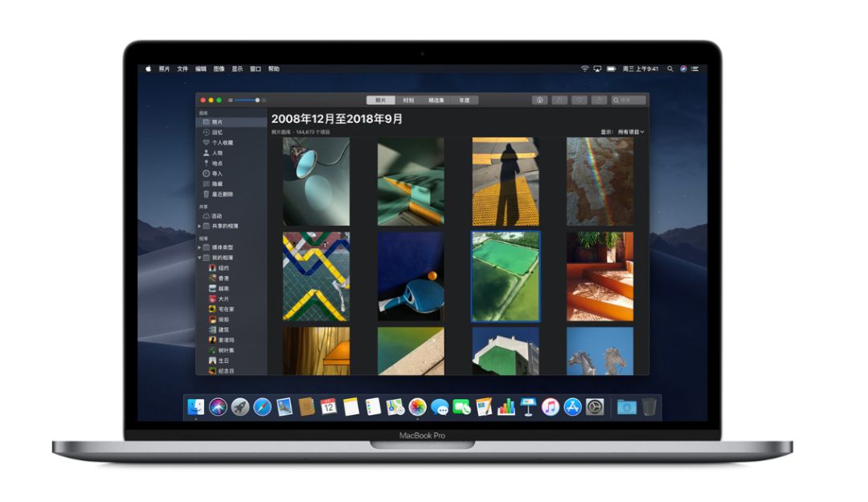This screenshot has height=502, width=868.
Task: Click the Favorite heart toolbar button
Action: [579, 101]
